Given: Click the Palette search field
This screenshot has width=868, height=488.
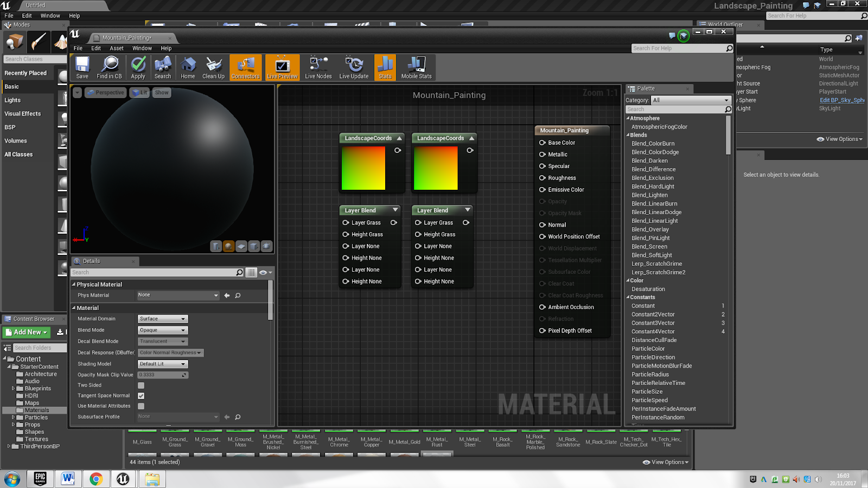Looking at the screenshot, I should [678, 110].
